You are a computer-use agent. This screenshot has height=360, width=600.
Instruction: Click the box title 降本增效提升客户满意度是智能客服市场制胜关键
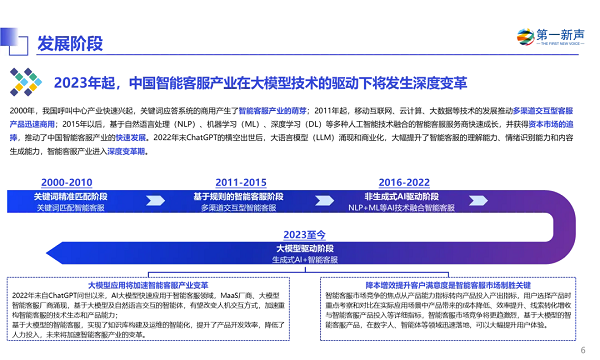pyautogui.click(x=448, y=285)
